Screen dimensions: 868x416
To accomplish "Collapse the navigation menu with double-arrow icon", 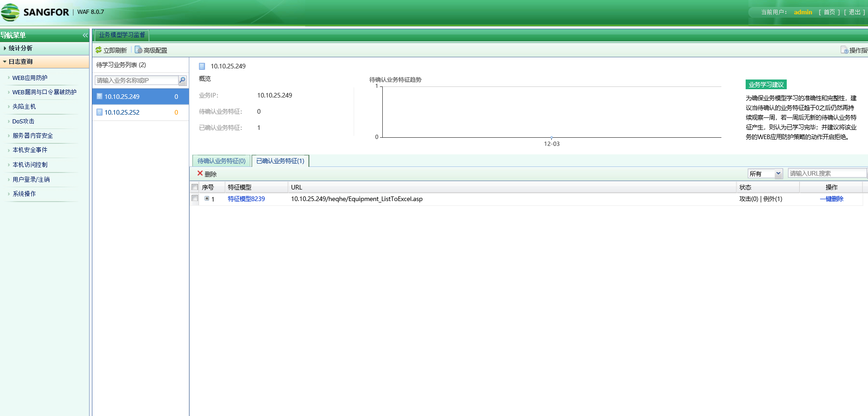I will [85, 35].
